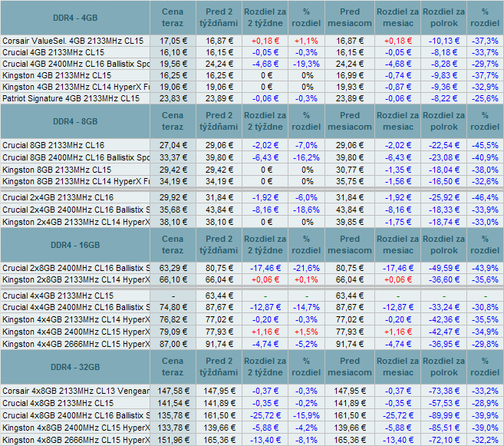Click Pred mesiacom header in DDR4 - 8GB section
This screenshot has height=446, width=504.
coord(350,121)
